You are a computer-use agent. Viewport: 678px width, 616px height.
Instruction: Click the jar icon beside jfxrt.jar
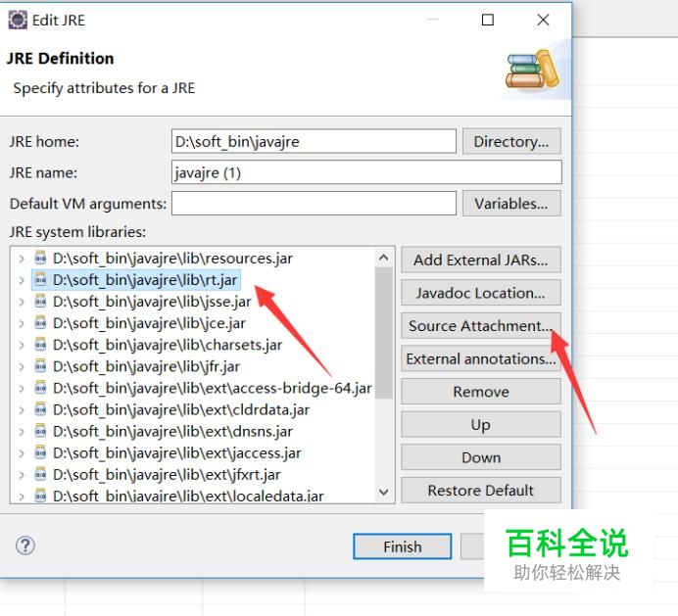pyautogui.click(x=40, y=474)
